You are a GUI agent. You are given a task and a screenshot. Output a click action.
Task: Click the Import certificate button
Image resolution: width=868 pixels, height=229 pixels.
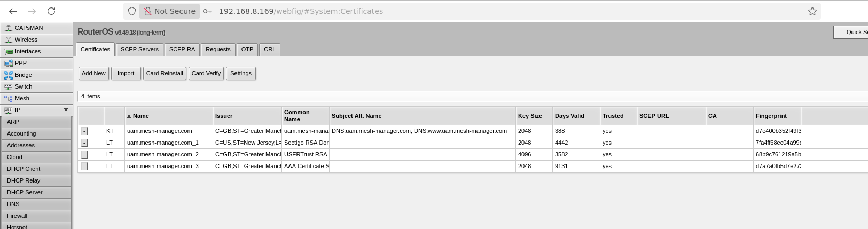pyautogui.click(x=126, y=73)
